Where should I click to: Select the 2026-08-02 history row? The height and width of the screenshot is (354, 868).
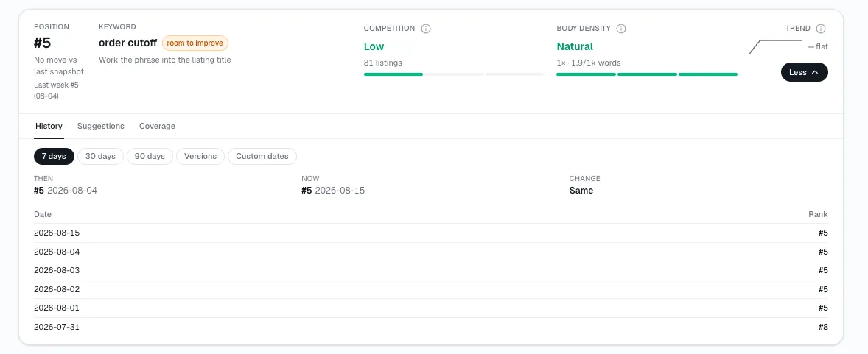(x=430, y=289)
